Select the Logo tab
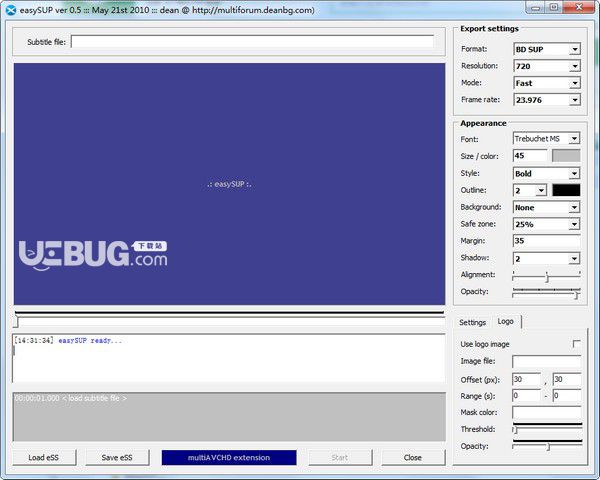This screenshot has width=600, height=480. click(x=505, y=322)
